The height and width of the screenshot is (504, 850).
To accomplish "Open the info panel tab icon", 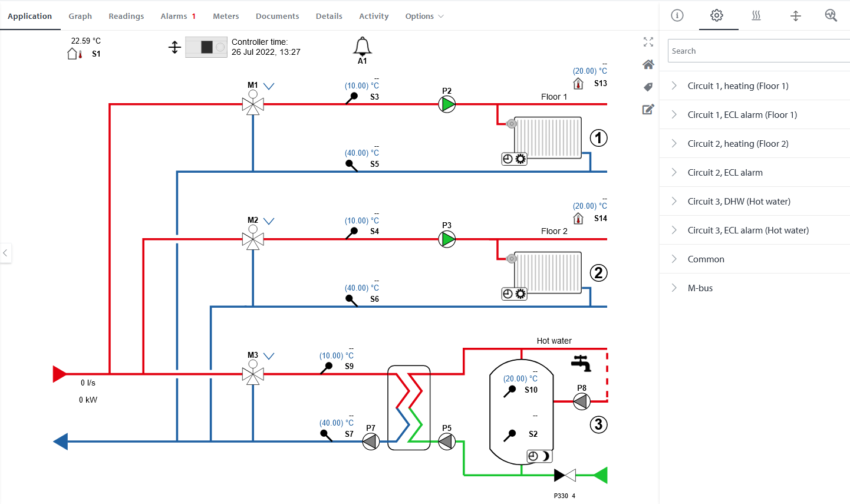I will tap(677, 15).
